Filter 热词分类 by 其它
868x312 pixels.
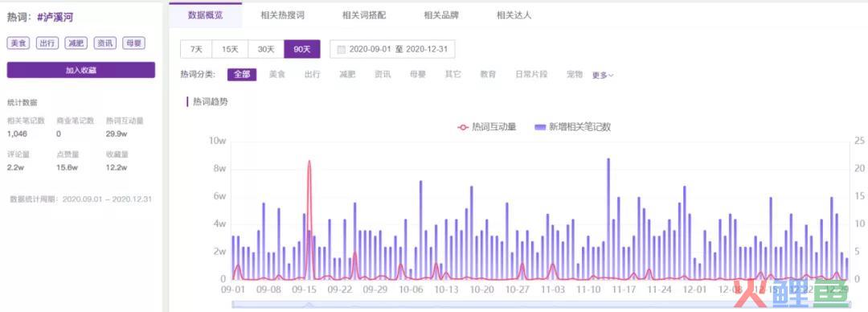coord(452,75)
